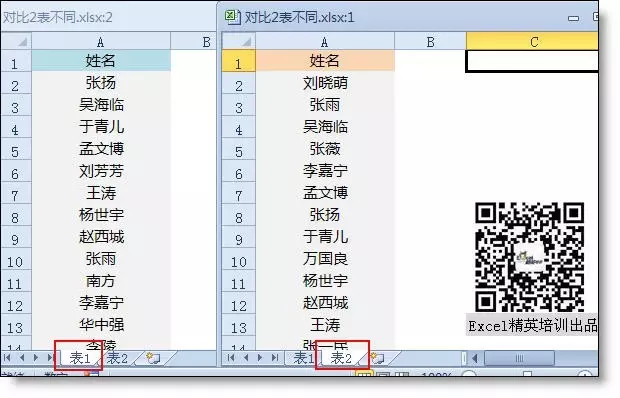Open the 表1 sheet tab in right window
The height and width of the screenshot is (398, 620).
point(304,358)
